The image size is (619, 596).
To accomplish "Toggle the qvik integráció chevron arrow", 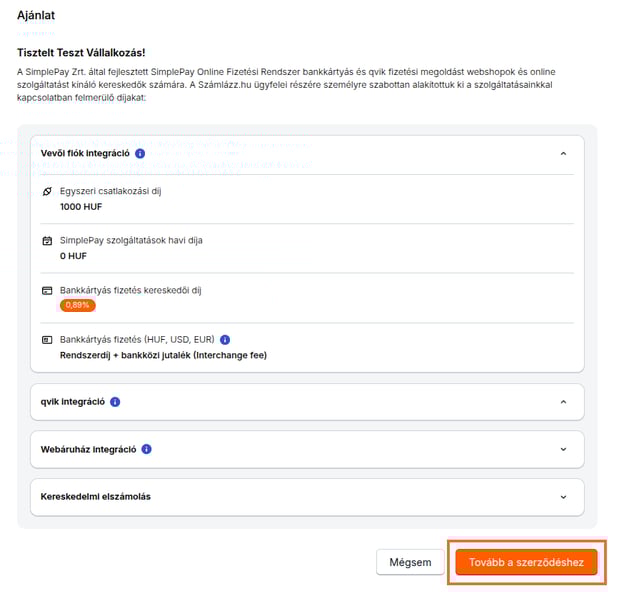I will [x=563, y=402].
